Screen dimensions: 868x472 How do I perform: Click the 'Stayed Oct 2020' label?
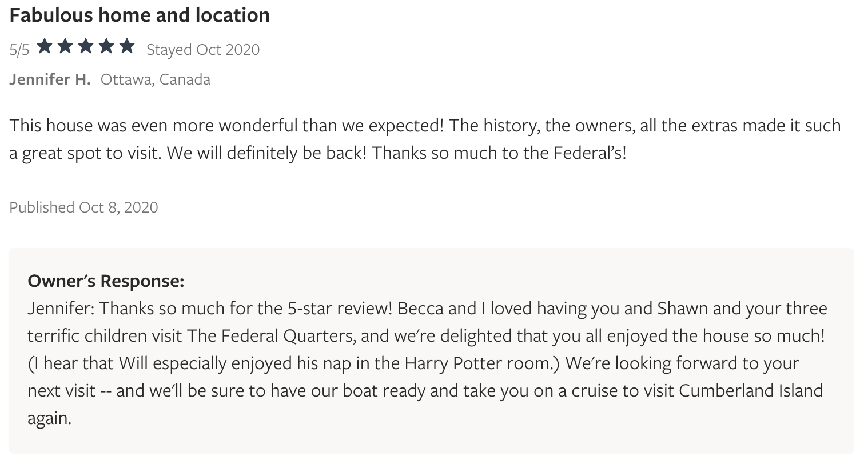click(x=203, y=50)
